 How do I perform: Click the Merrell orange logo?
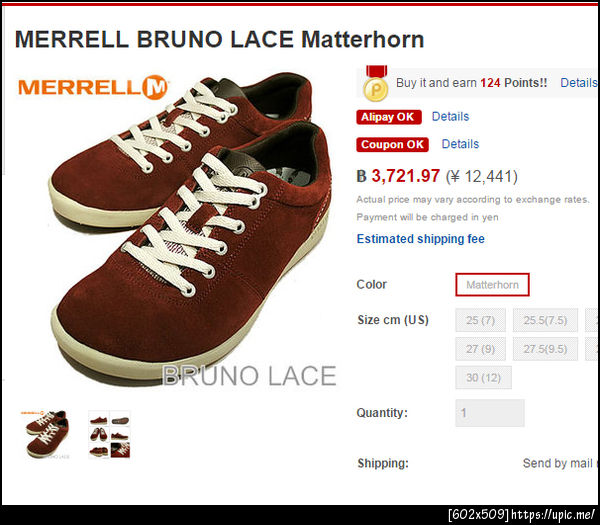point(93,87)
